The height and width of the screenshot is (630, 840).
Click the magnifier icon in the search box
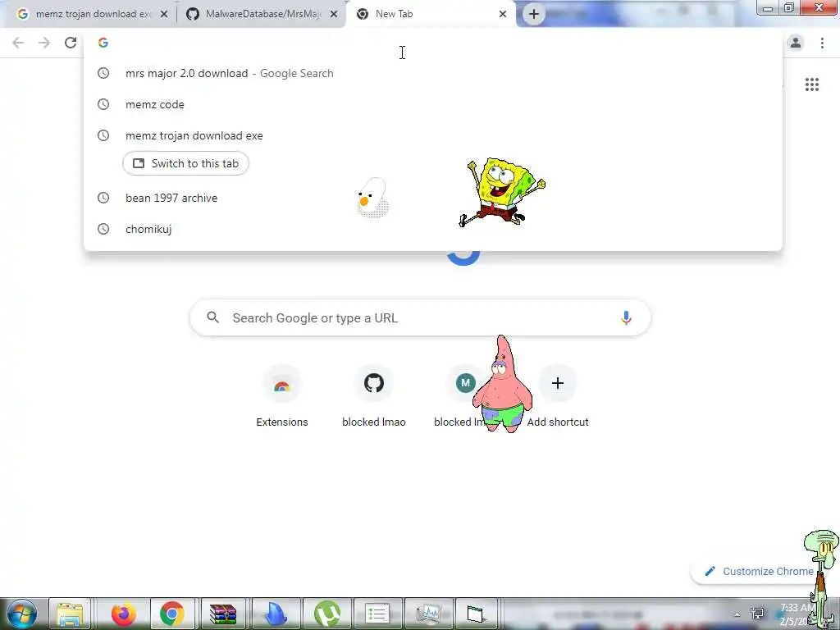pyautogui.click(x=212, y=317)
